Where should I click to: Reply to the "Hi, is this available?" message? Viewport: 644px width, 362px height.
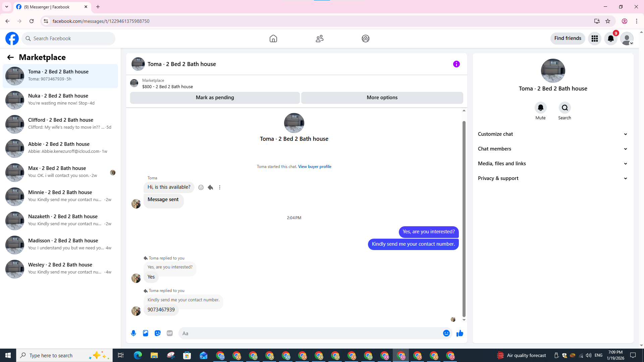coord(210,187)
